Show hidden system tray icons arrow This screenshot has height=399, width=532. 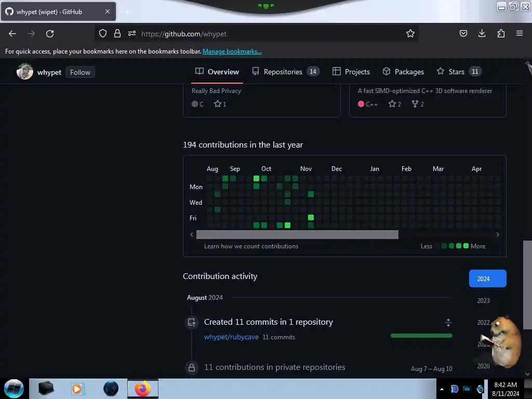point(442,389)
